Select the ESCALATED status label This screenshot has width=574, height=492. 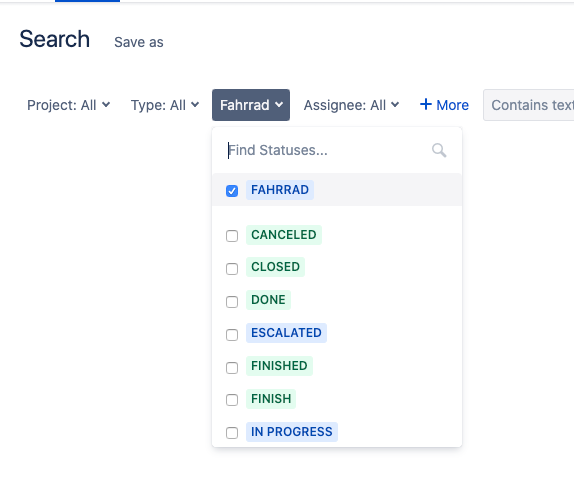tap(286, 333)
